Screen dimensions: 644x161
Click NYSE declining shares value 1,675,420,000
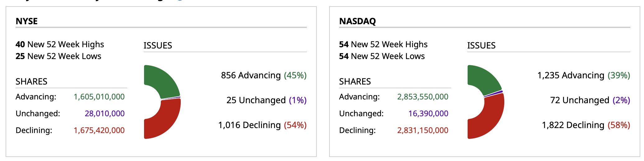(x=99, y=130)
